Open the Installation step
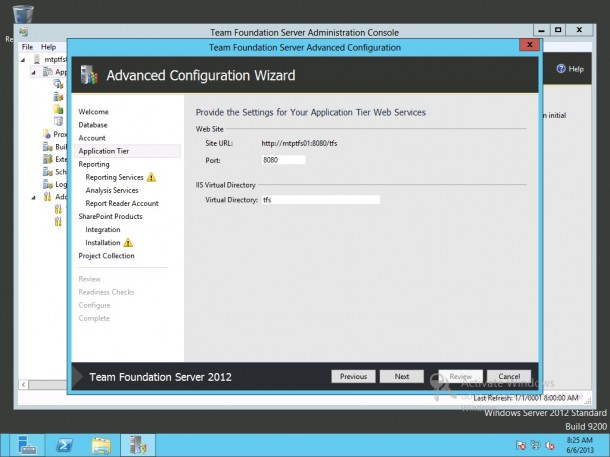Screen dimensions: 610x457 103,243
